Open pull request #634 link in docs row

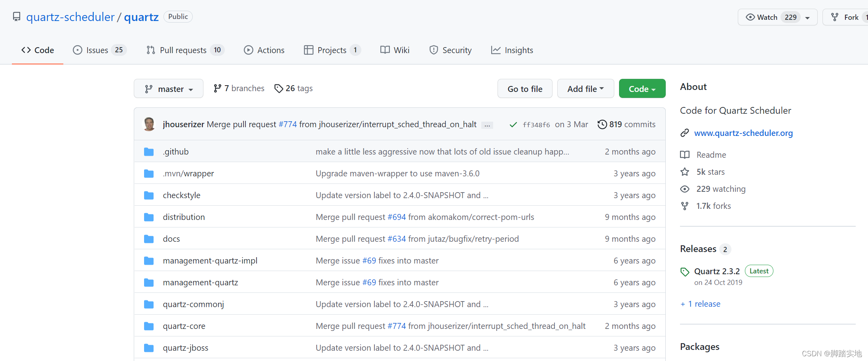(x=397, y=239)
